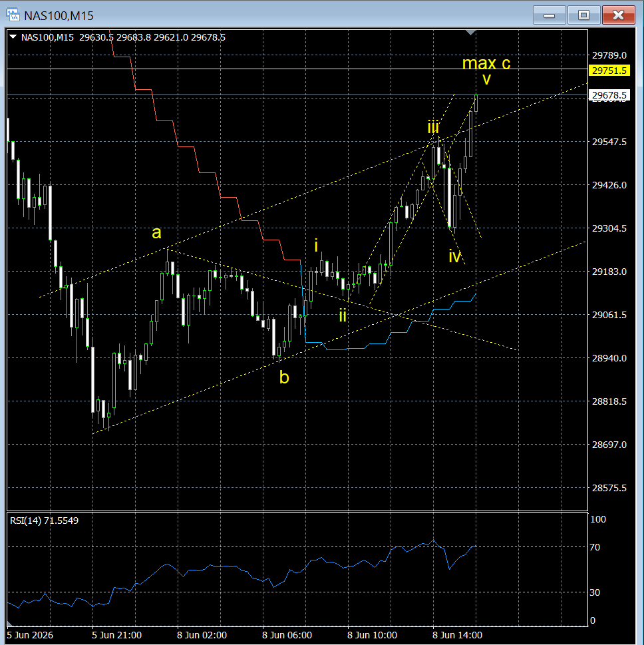Select the 'a' wave label

[x=156, y=233]
